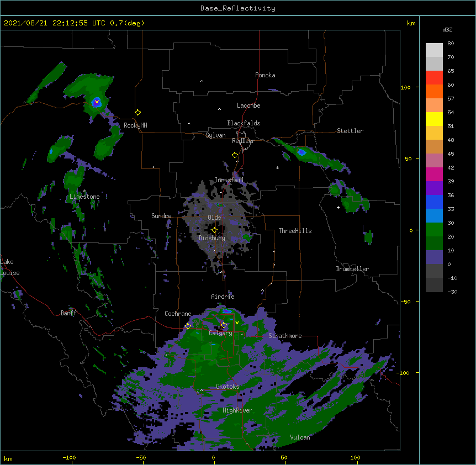Screen dimensions: 476x465
Task: Select the orange 60-57 dBZ legend swatch
Action: tap(434, 91)
